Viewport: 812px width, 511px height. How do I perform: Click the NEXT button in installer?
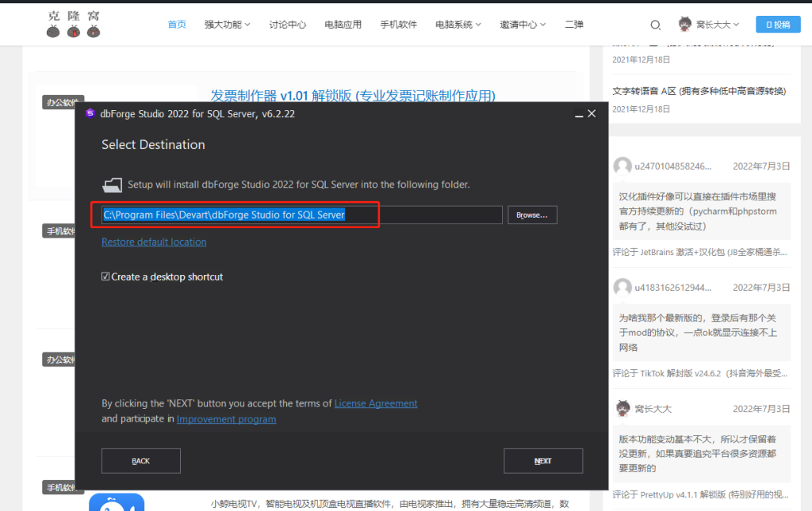[x=543, y=461]
